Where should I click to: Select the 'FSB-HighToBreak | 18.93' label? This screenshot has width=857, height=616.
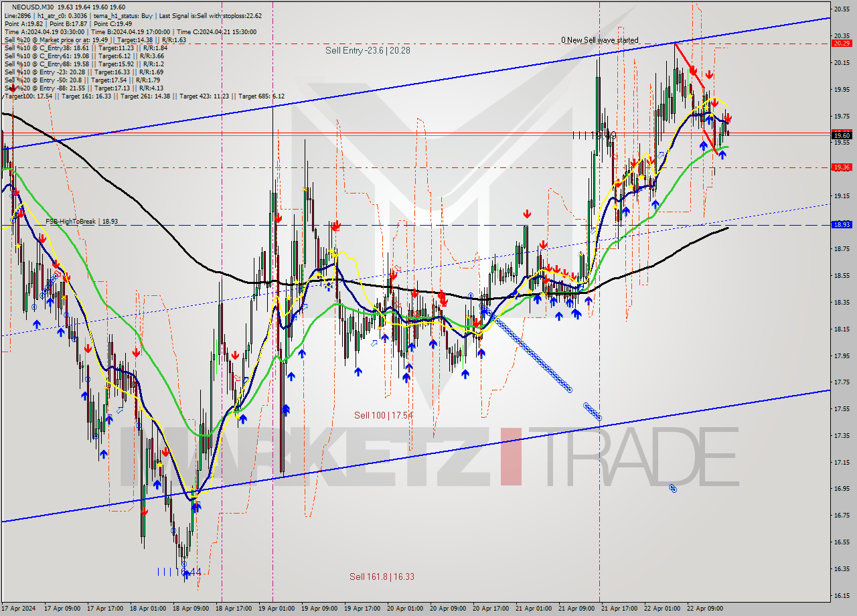pyautogui.click(x=82, y=221)
